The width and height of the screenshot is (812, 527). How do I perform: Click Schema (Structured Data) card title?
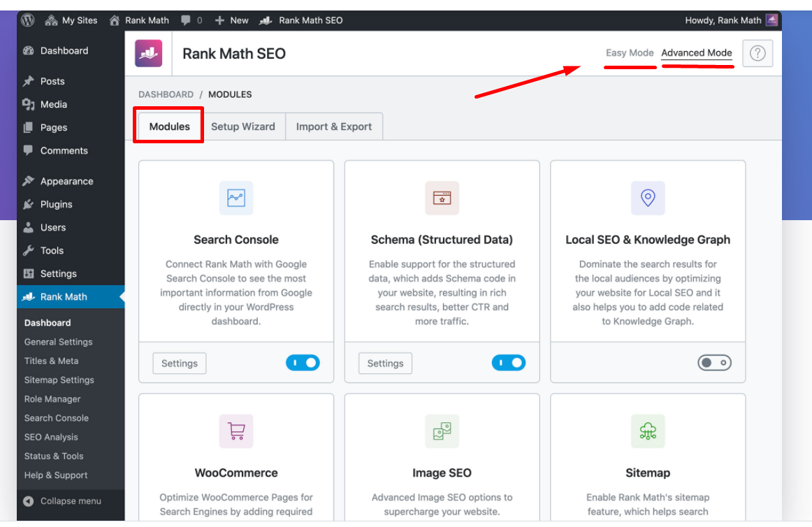442,240
